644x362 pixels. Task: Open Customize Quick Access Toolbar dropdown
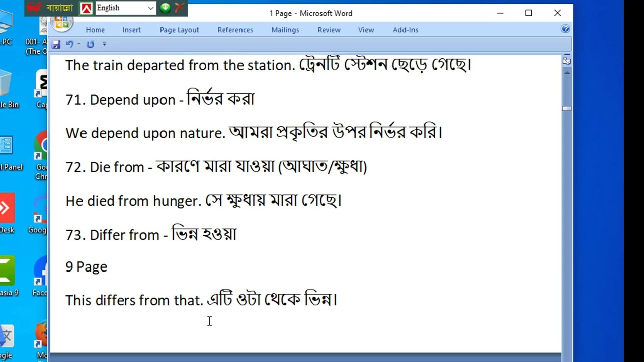tap(104, 44)
